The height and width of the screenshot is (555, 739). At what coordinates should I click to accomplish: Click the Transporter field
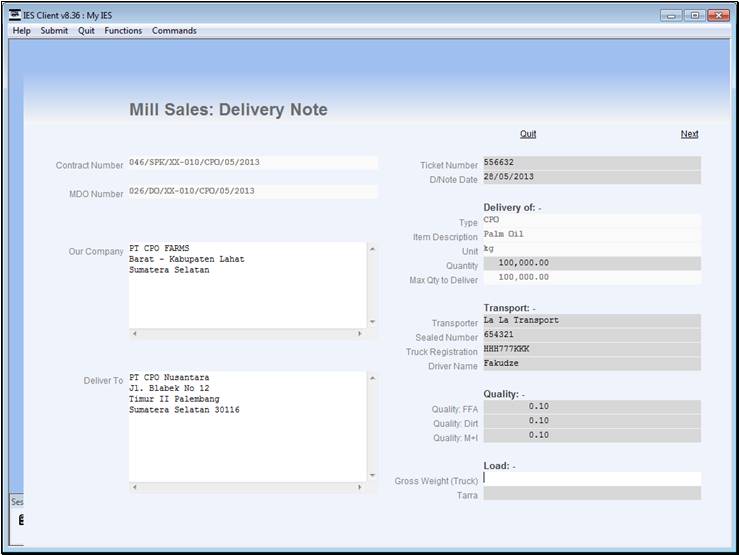point(592,321)
